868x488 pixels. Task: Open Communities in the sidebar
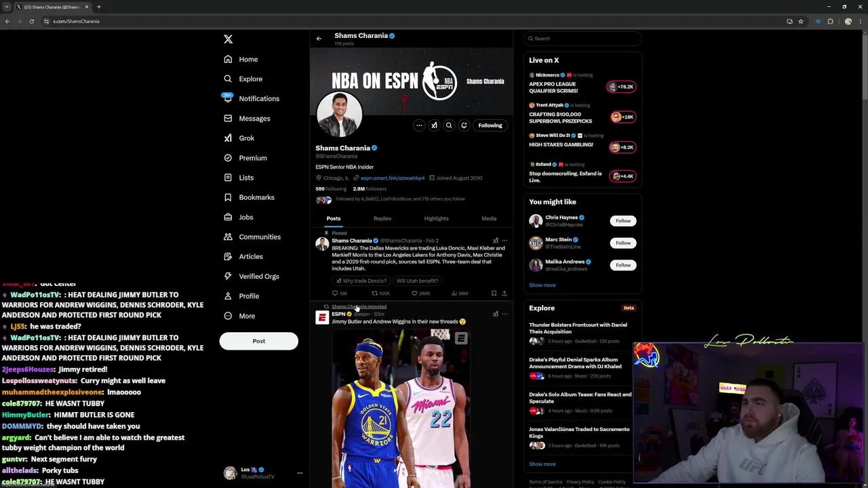(x=252, y=237)
